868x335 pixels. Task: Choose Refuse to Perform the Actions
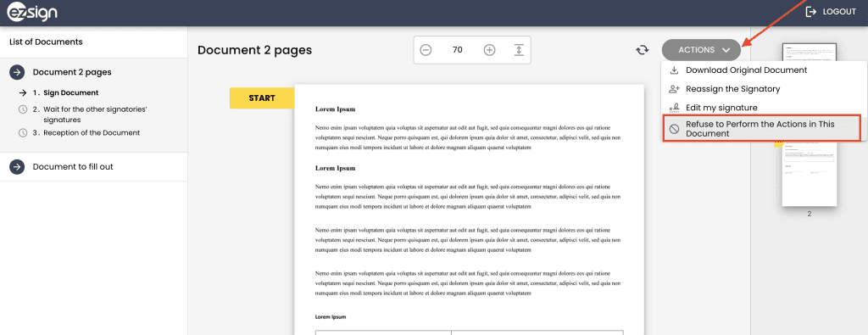[761, 128]
